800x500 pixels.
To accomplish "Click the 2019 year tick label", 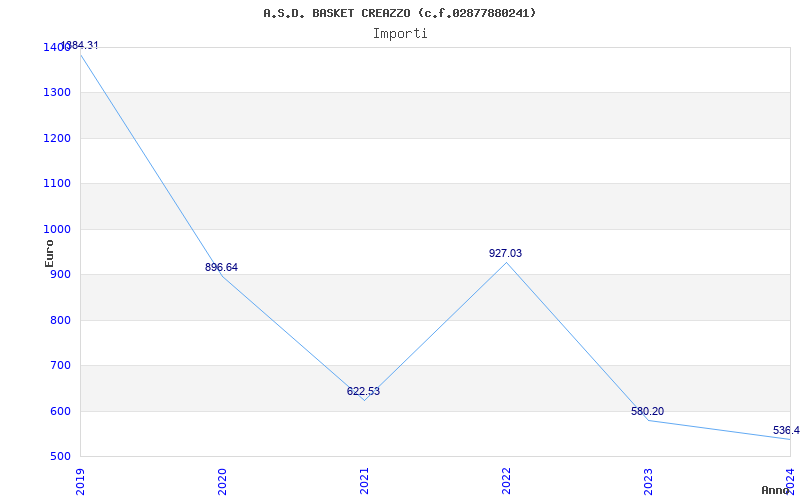I will pos(80,481).
